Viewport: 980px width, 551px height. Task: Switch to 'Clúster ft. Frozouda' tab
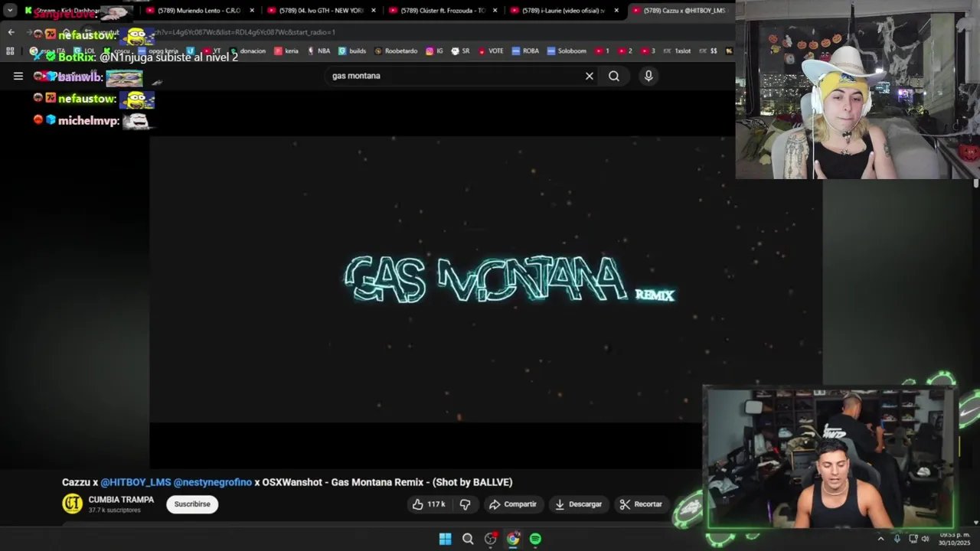(443, 11)
